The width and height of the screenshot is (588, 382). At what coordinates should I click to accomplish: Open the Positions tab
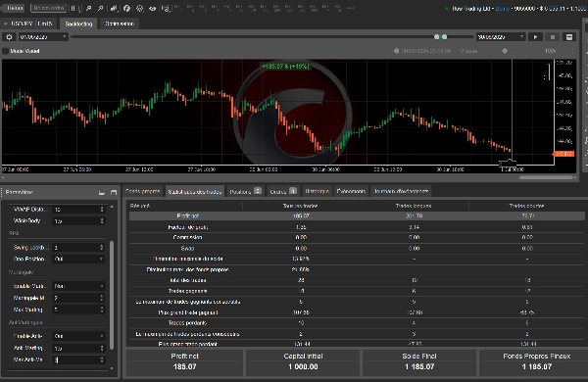[x=245, y=192]
